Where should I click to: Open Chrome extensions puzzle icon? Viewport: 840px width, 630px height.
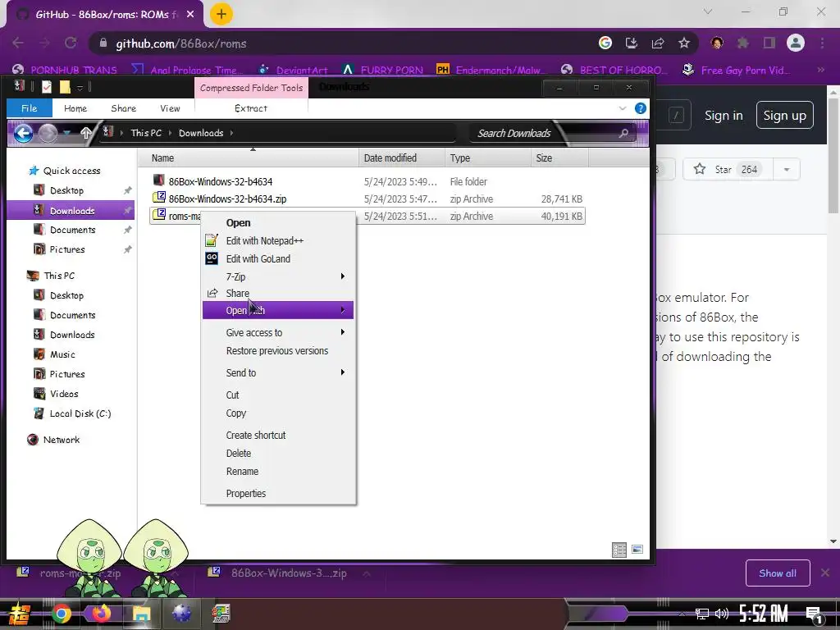743,43
